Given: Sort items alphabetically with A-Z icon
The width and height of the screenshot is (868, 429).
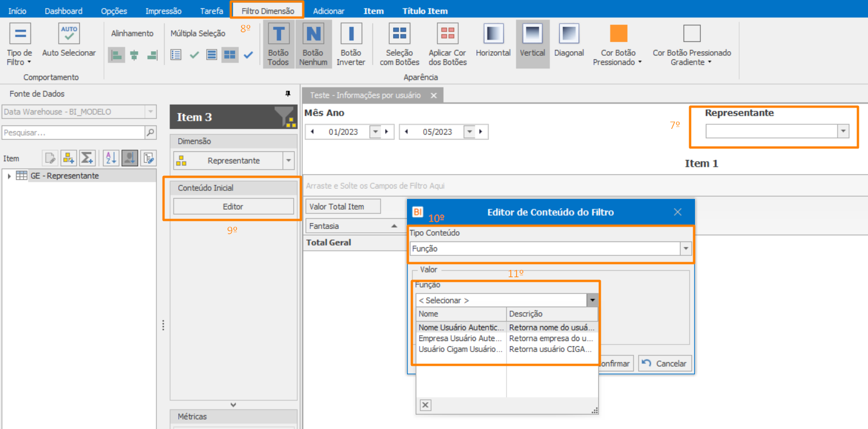Looking at the screenshot, I should 110,158.
